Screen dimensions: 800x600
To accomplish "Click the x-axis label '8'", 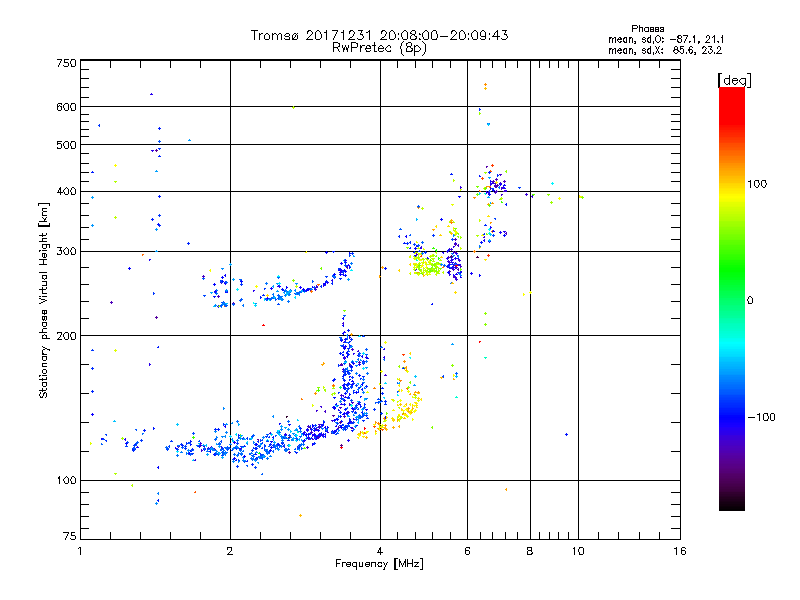I will (x=530, y=551).
